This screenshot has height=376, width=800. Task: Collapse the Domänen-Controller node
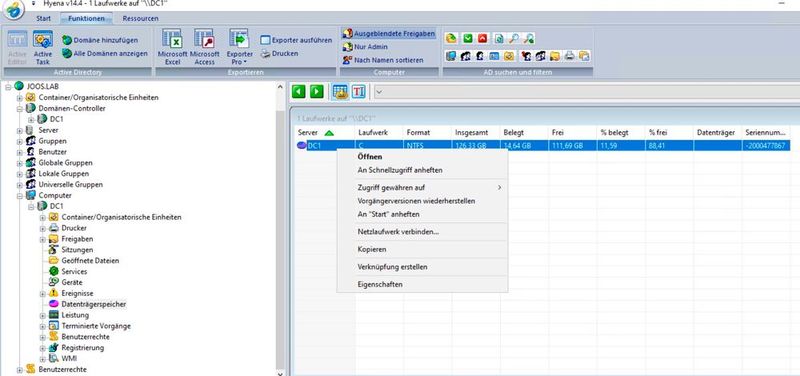coord(19,109)
